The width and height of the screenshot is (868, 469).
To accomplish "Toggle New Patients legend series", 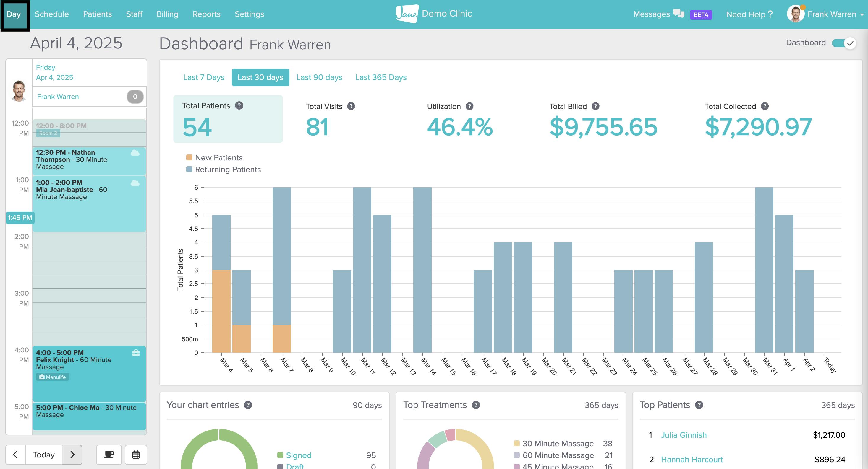I will (214, 158).
